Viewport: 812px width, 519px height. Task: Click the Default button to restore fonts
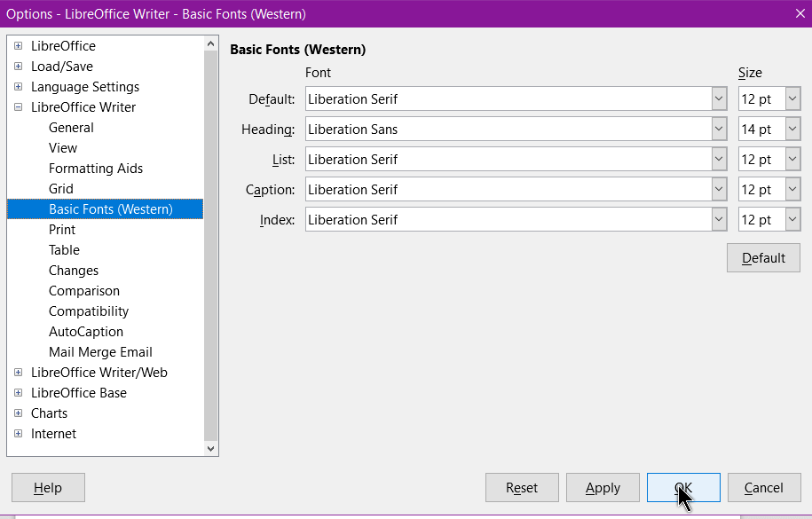click(763, 258)
